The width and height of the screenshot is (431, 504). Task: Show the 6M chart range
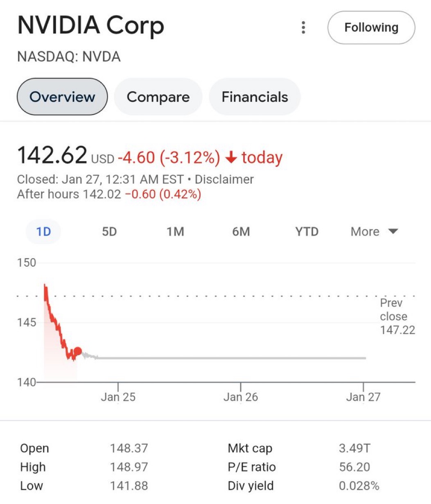point(241,232)
